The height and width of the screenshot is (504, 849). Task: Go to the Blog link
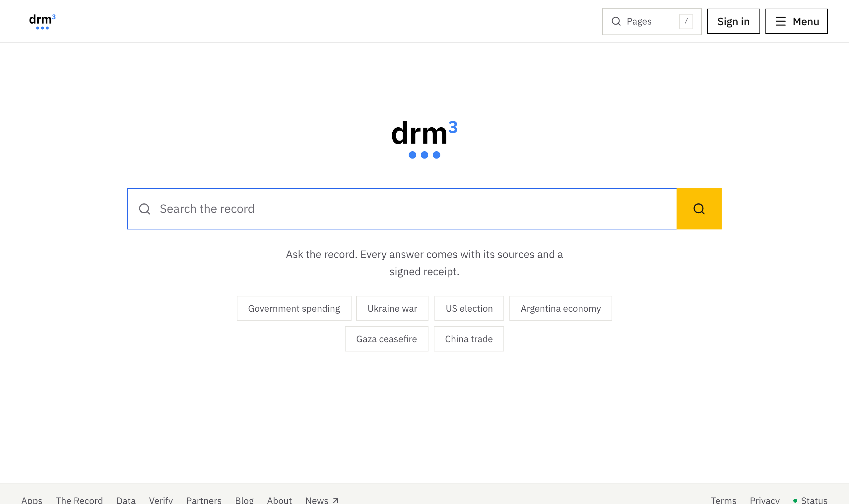pos(244,500)
